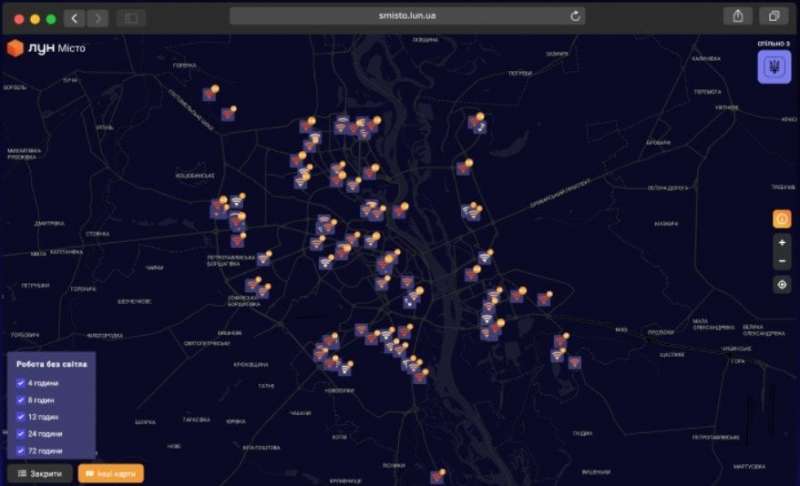Go back to previous page
Image resolution: width=800 pixels, height=486 pixels.
(74, 19)
